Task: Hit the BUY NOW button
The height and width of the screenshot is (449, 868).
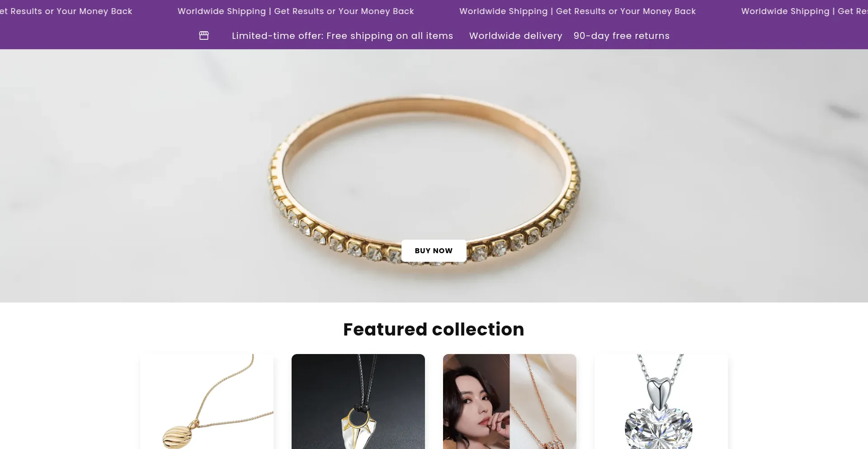Action: coord(434,250)
